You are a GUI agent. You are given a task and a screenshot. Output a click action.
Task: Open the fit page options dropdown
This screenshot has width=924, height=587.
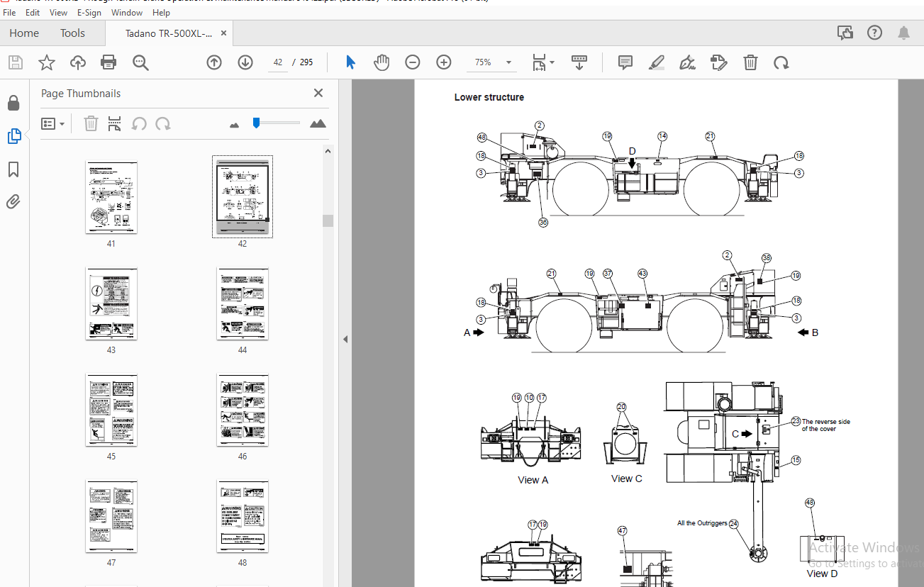click(x=543, y=62)
